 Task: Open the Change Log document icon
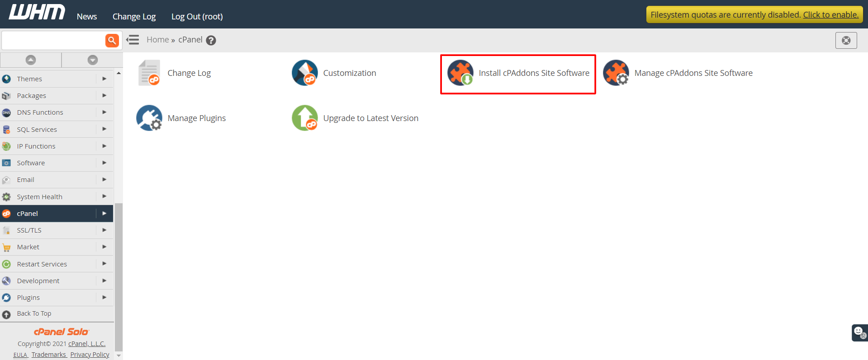[x=149, y=73]
